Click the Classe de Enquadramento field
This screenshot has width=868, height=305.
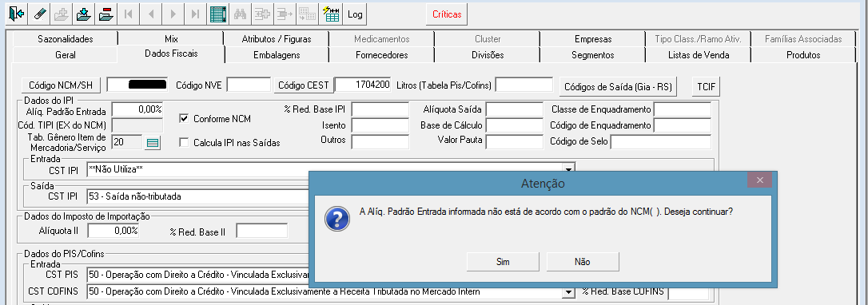tap(682, 109)
